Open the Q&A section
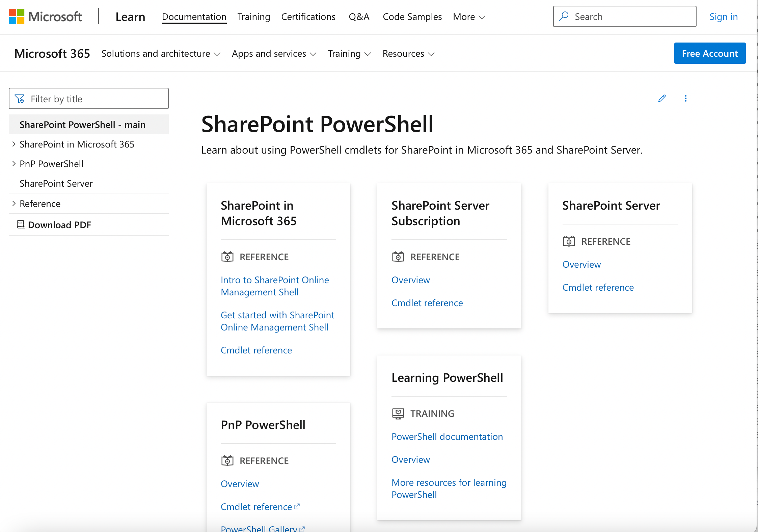 (x=359, y=17)
